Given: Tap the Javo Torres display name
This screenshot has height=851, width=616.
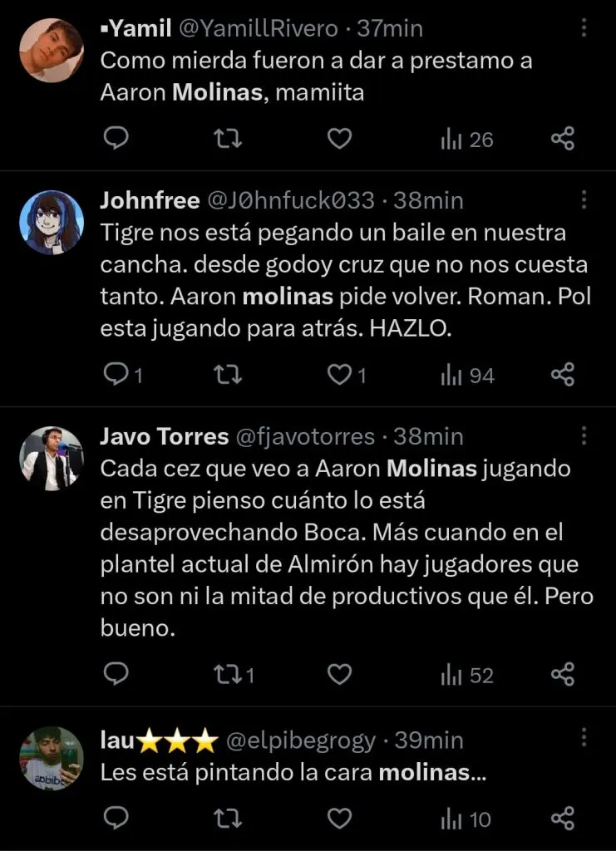Looking at the screenshot, I should (164, 436).
